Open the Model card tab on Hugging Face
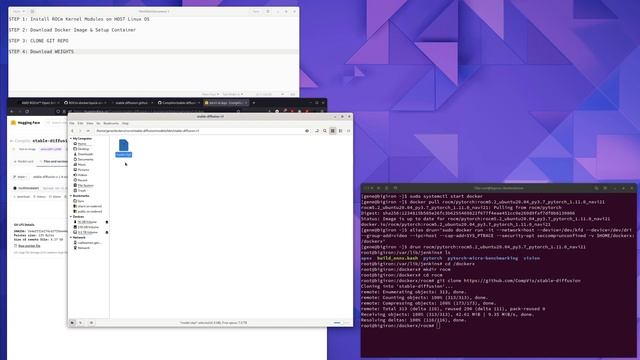The height and width of the screenshot is (360, 640). 24,162
